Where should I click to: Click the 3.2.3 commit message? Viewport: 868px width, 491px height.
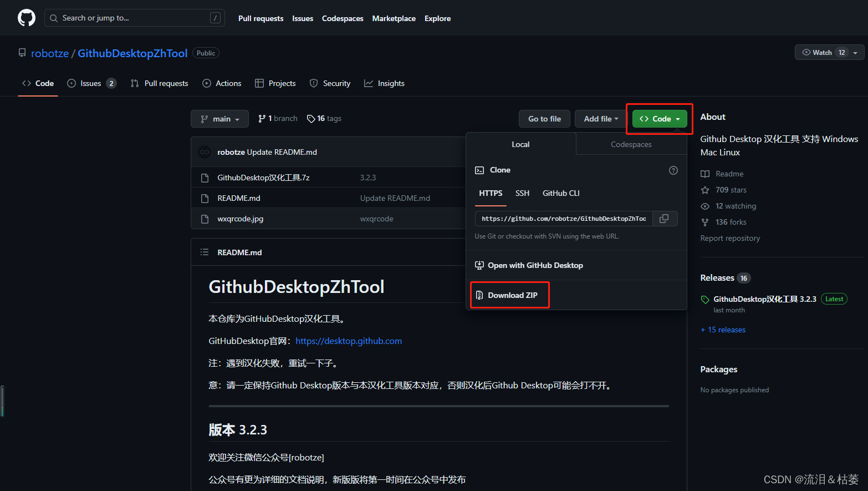[x=368, y=178]
